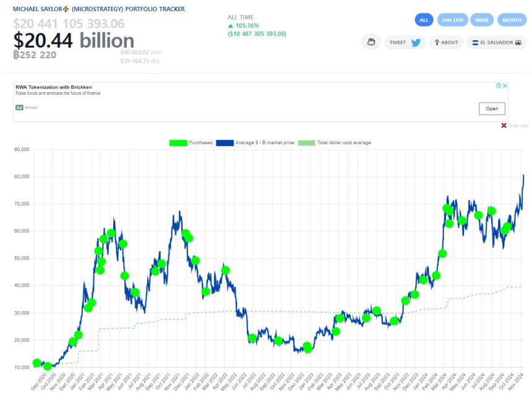The height and width of the screenshot is (401, 532).
Task: Toggle Total dollar cost average series
Action: click(x=335, y=143)
